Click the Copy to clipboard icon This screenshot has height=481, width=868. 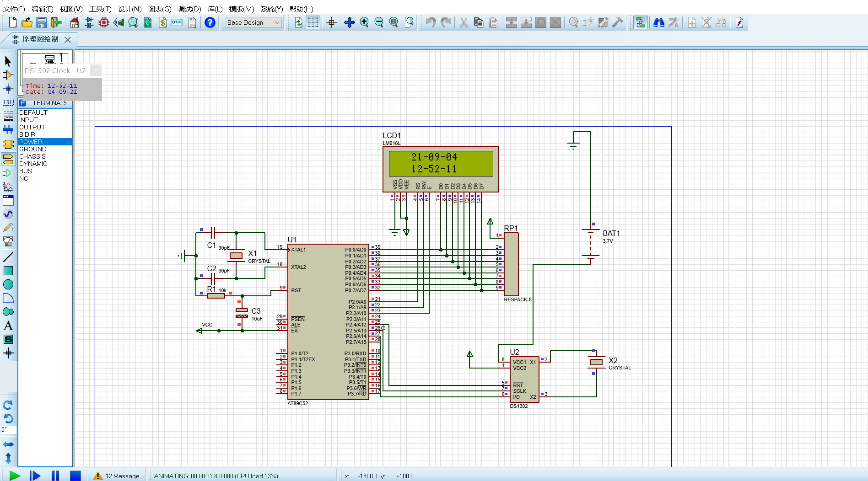pos(479,22)
